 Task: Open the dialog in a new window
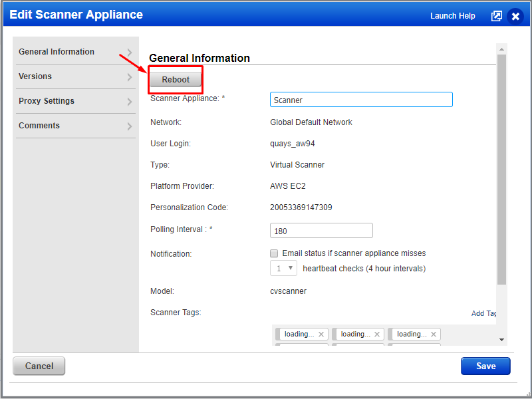click(x=497, y=16)
